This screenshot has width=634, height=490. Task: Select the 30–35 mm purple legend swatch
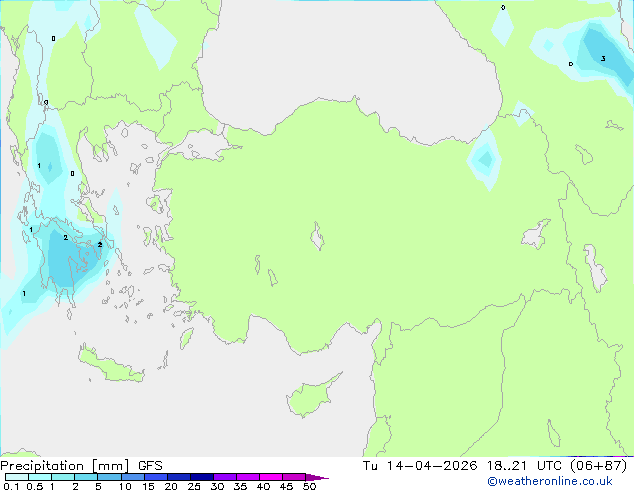[x=224, y=477]
